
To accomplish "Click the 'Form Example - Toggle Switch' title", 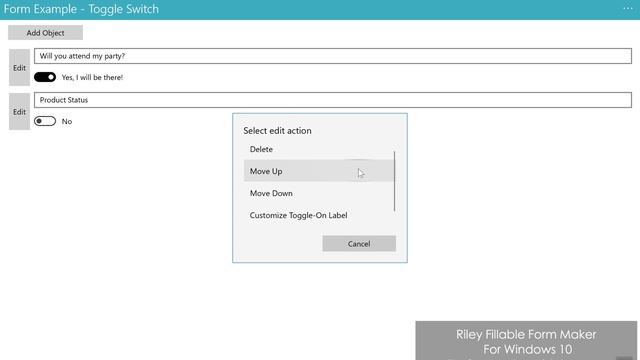I will 81,9.
